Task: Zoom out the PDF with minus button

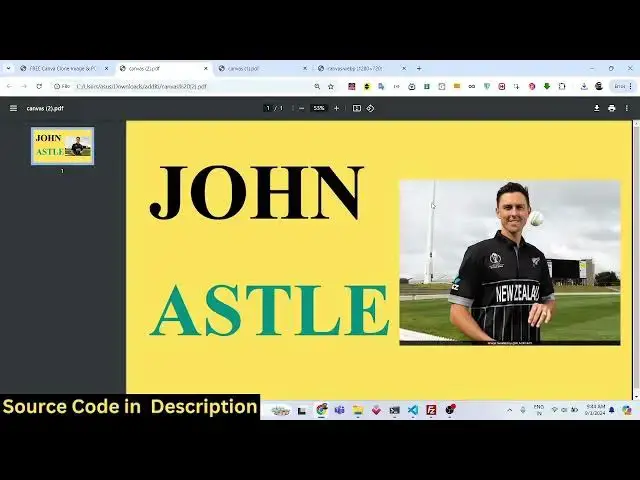Action: coord(302,108)
